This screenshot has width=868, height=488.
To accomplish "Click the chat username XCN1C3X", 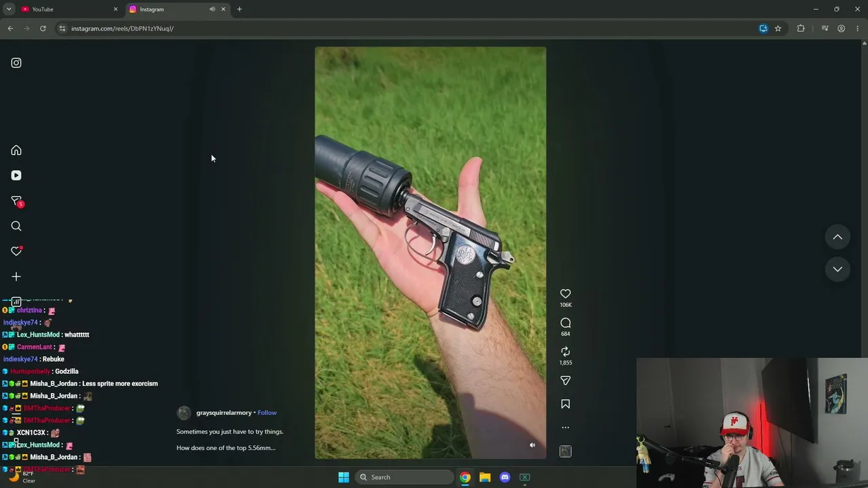I will pyautogui.click(x=31, y=432).
